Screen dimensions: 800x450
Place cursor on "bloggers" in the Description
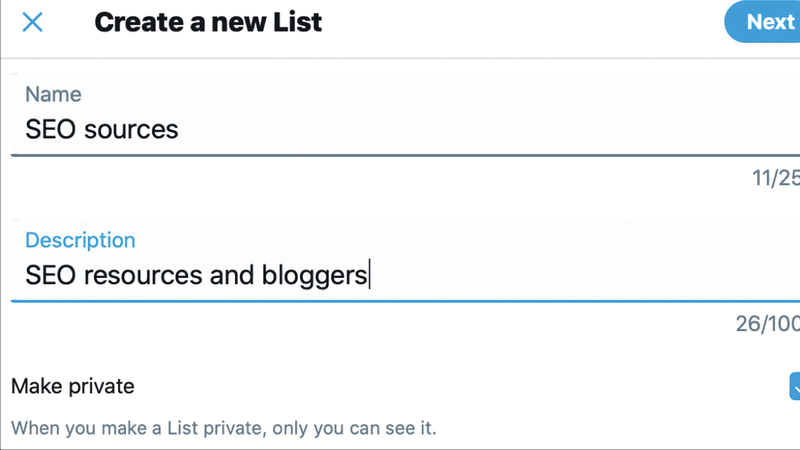316,275
